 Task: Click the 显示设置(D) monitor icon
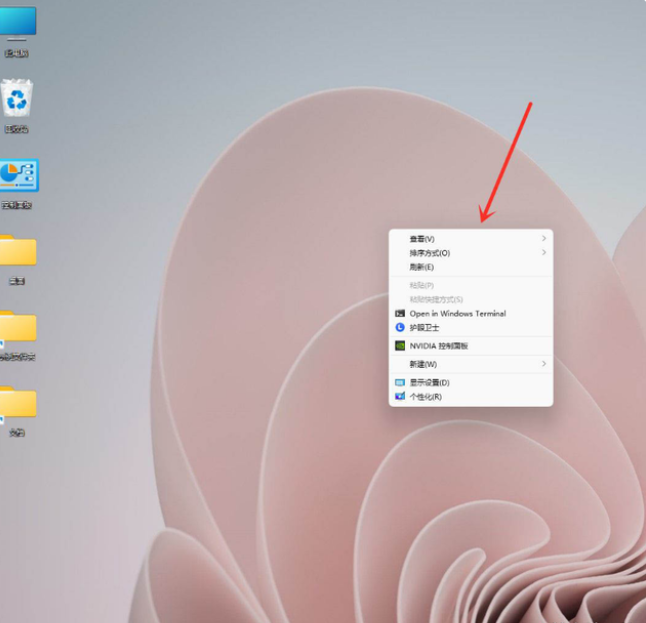point(400,383)
